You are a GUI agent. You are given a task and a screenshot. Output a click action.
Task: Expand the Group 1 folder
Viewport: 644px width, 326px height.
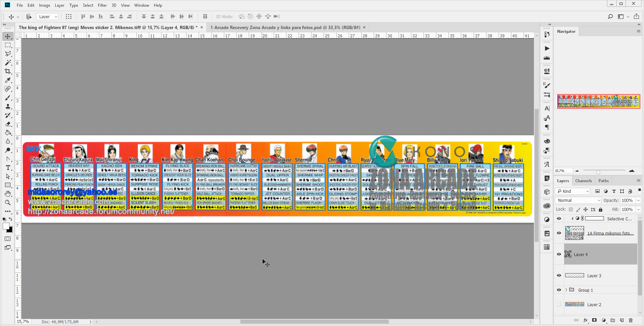tap(566, 290)
